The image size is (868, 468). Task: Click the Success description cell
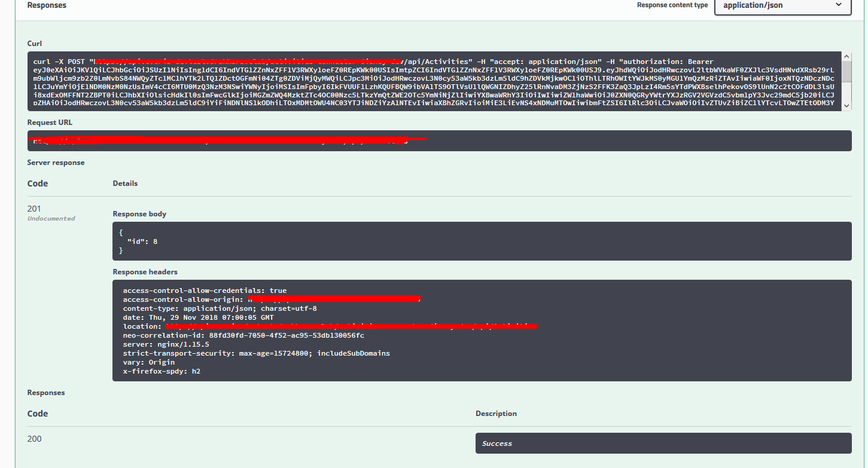[x=663, y=443]
